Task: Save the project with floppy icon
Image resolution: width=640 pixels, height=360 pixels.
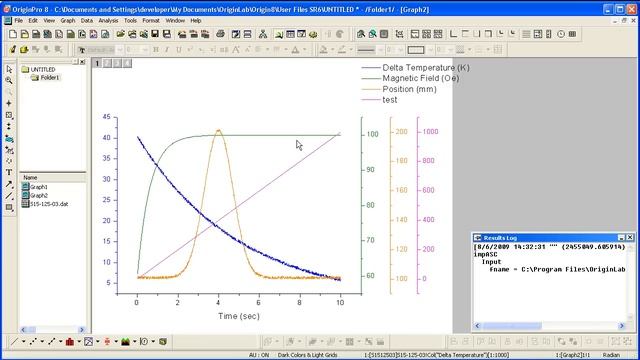Action: point(155,34)
